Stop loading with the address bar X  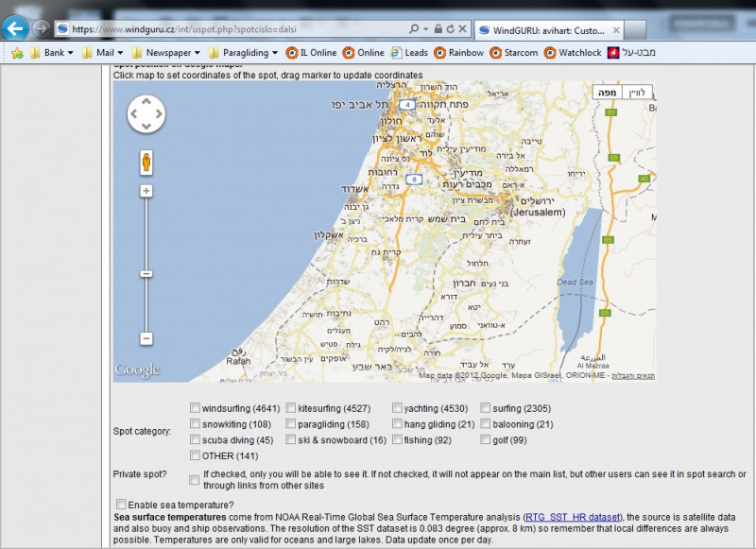(x=462, y=29)
